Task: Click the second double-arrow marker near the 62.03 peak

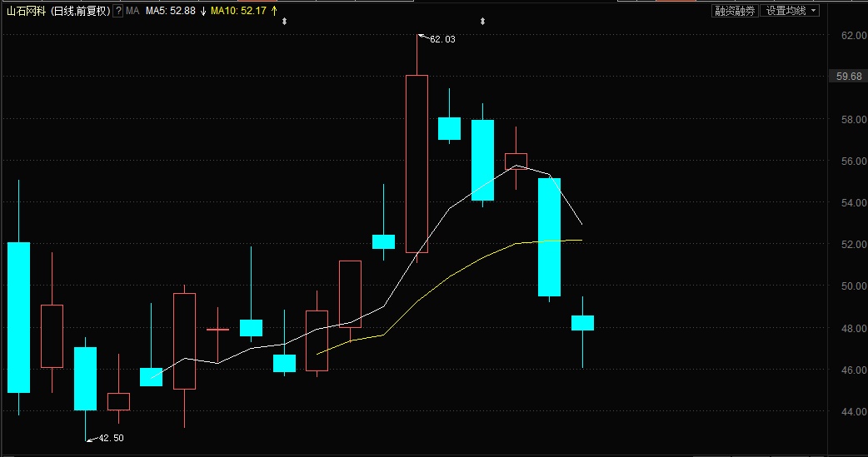Action: pos(482,21)
